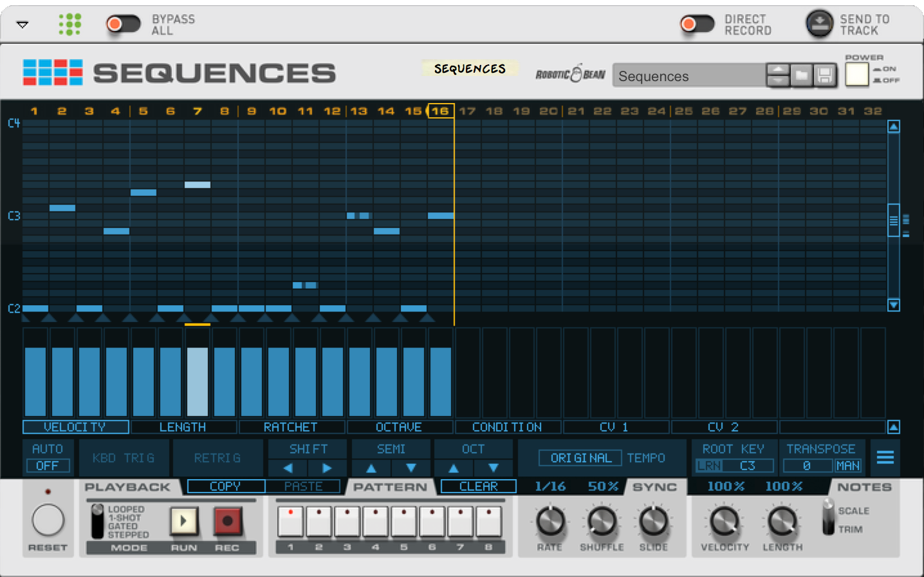Screen dimensions: 924x577
Task: Toggle the Direct Record switch
Action: [x=697, y=24]
